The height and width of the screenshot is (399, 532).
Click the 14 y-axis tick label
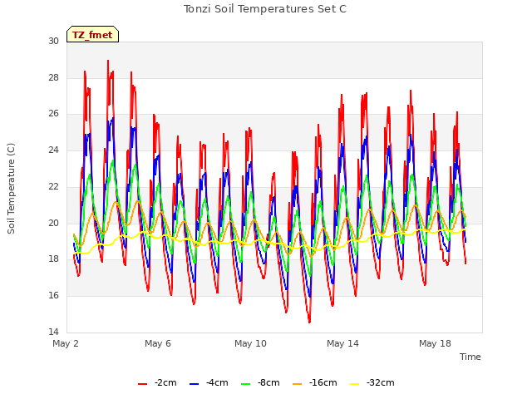tap(53, 332)
